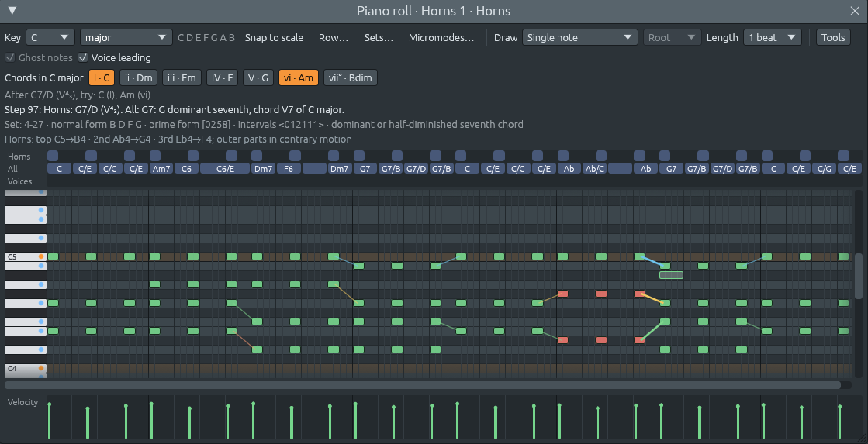Click the Horns row label
This screenshot has width=868, height=444.
coord(19,157)
